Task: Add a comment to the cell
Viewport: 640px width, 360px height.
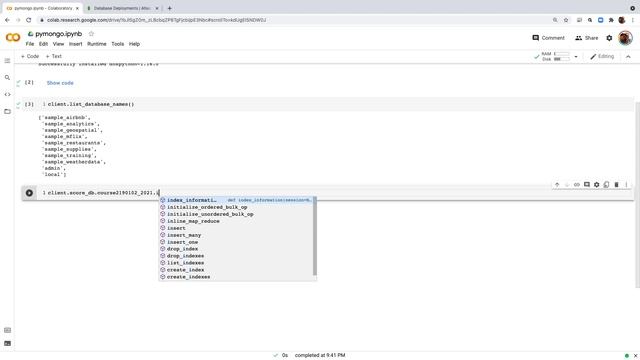Action: [x=587, y=185]
